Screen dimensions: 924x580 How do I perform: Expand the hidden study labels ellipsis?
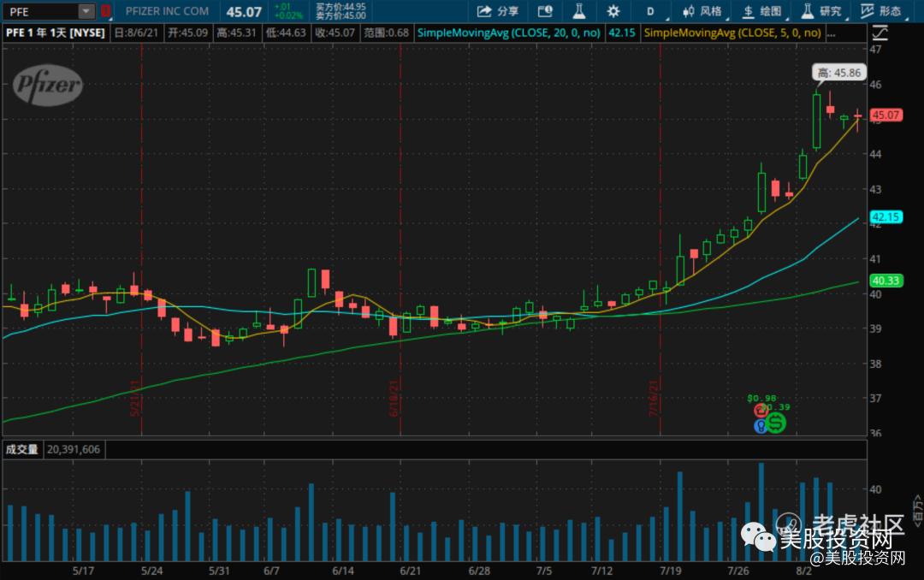pyautogui.click(x=831, y=33)
